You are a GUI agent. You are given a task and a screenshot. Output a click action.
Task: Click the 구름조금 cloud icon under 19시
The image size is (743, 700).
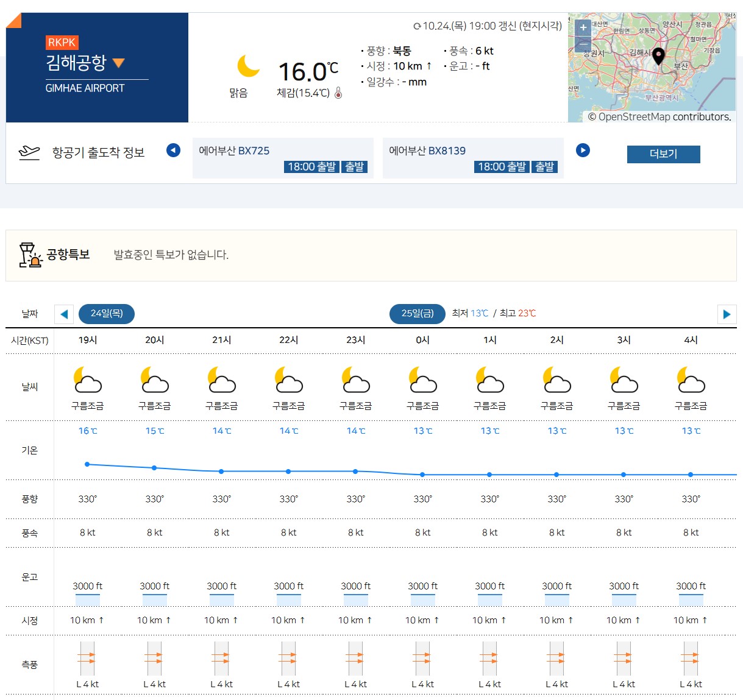[x=88, y=381]
